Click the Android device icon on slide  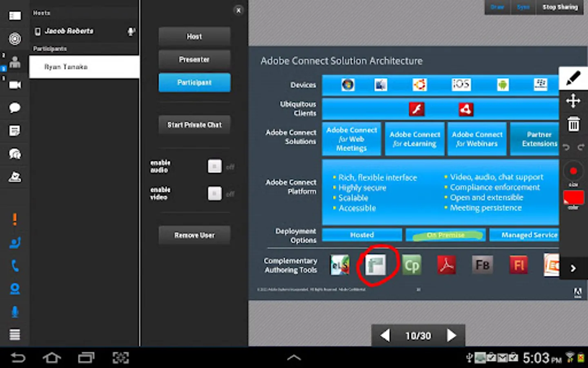pyautogui.click(x=503, y=85)
